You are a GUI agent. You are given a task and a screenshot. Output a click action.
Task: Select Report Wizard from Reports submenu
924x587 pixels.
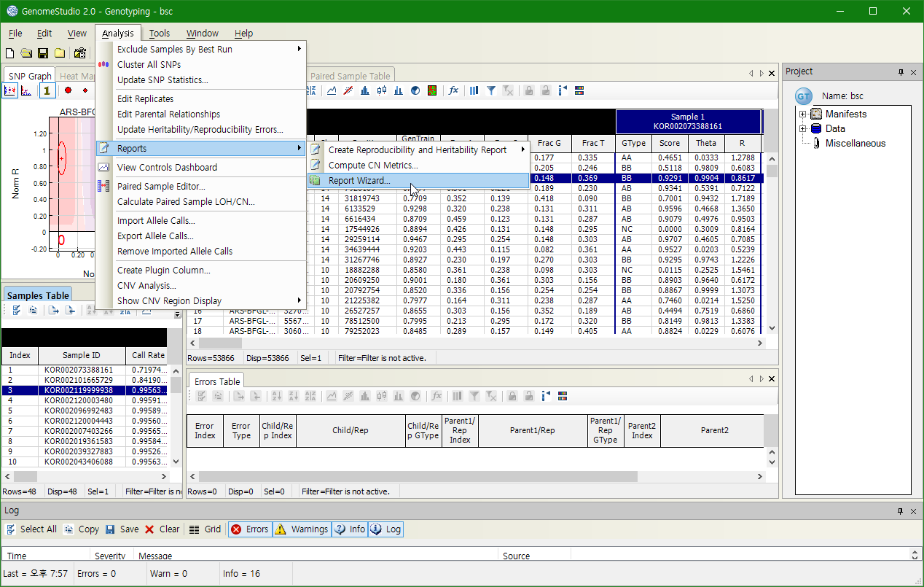[x=359, y=181]
